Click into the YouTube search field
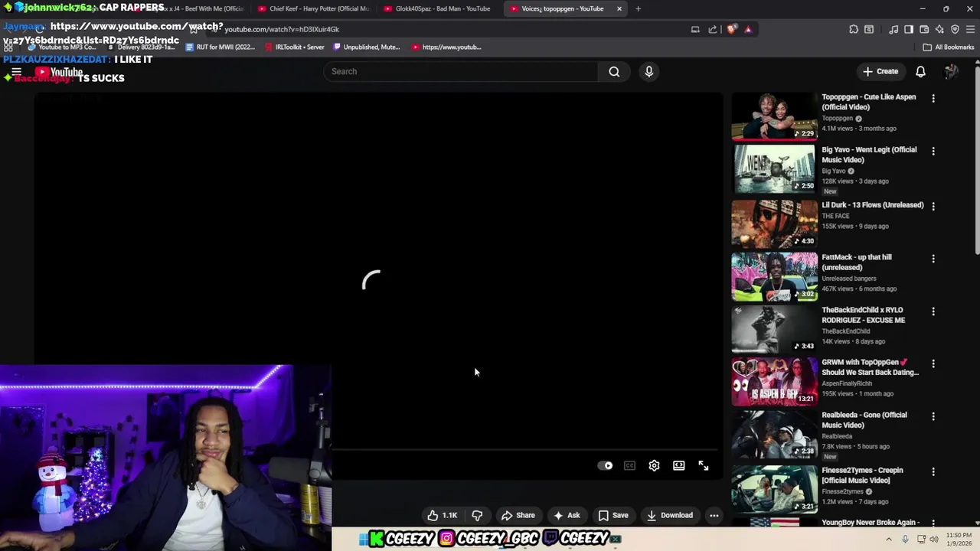The height and width of the screenshot is (551, 980). (460, 71)
